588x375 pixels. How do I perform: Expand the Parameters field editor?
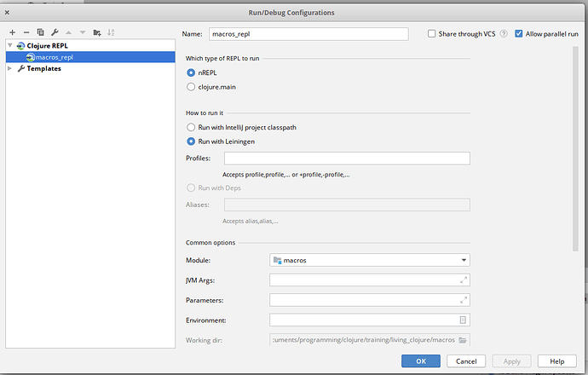click(464, 300)
